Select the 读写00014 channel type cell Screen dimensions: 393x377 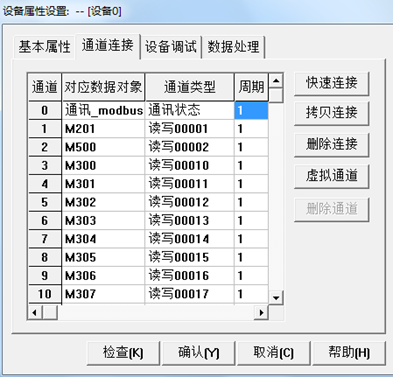(190, 239)
